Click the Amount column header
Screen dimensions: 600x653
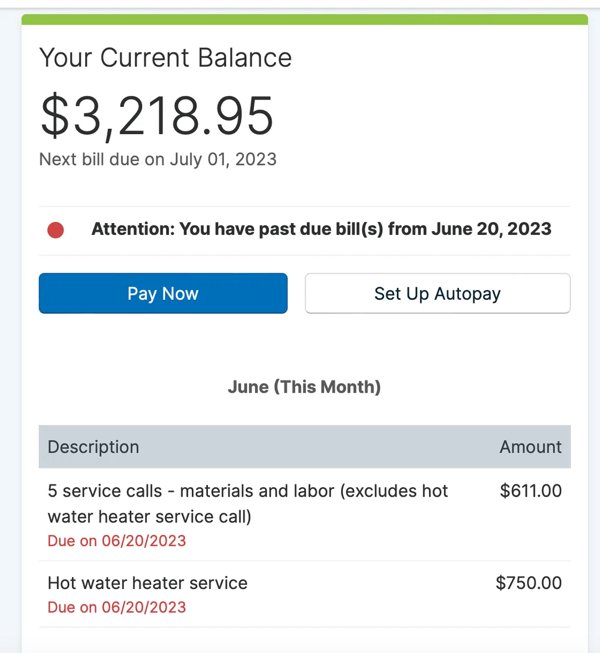tap(530, 447)
